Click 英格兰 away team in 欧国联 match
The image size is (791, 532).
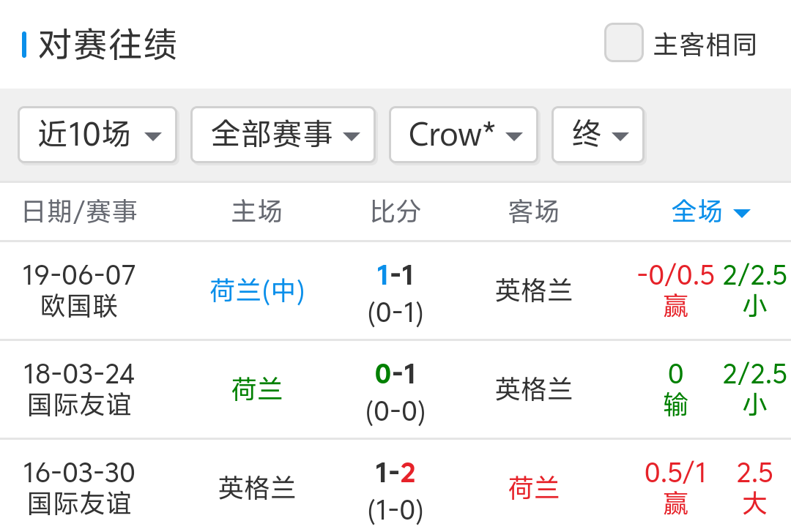coord(534,291)
